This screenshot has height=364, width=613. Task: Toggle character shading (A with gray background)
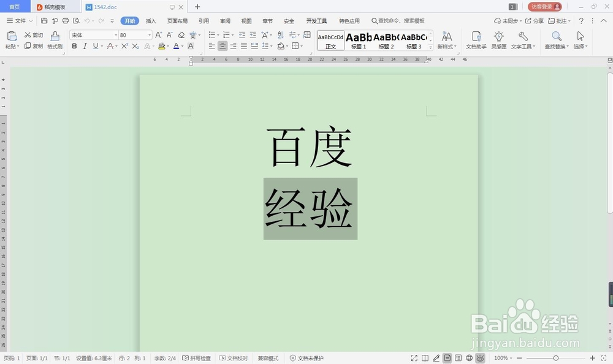click(191, 46)
